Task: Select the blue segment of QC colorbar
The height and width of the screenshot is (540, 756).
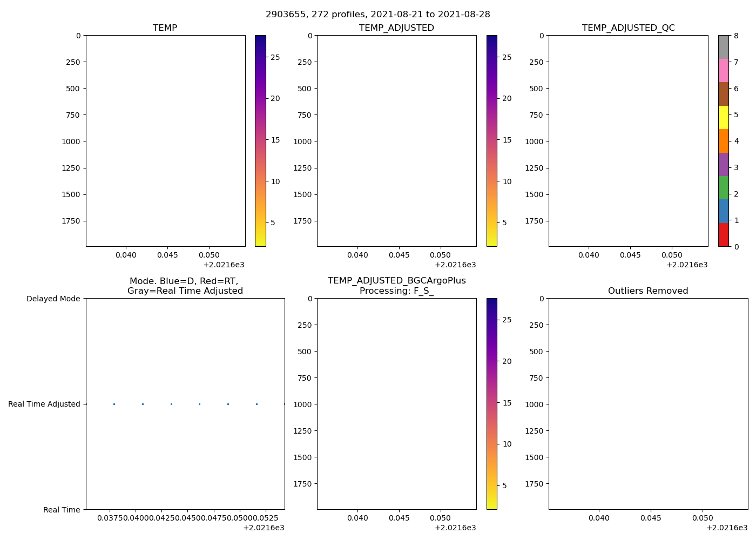Action: 723,211
